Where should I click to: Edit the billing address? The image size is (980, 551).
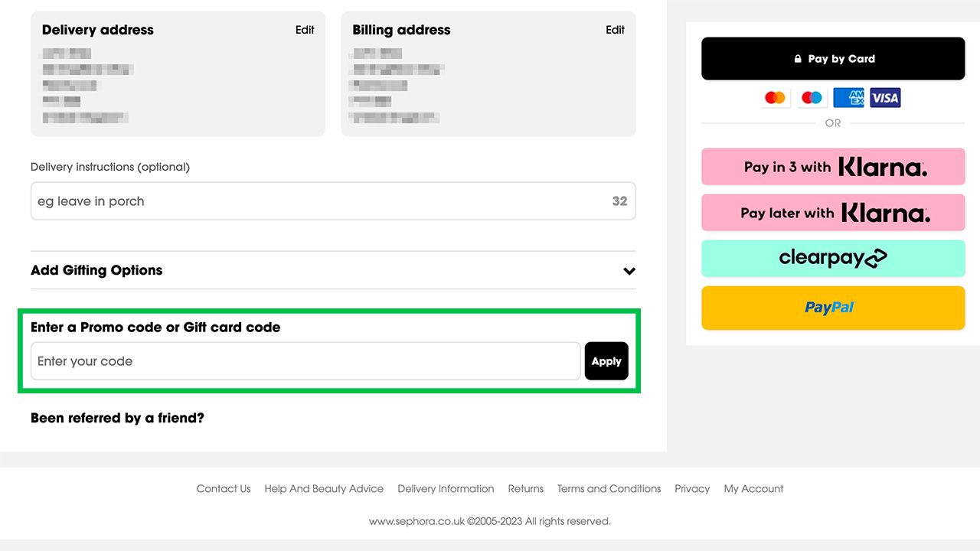click(x=616, y=30)
